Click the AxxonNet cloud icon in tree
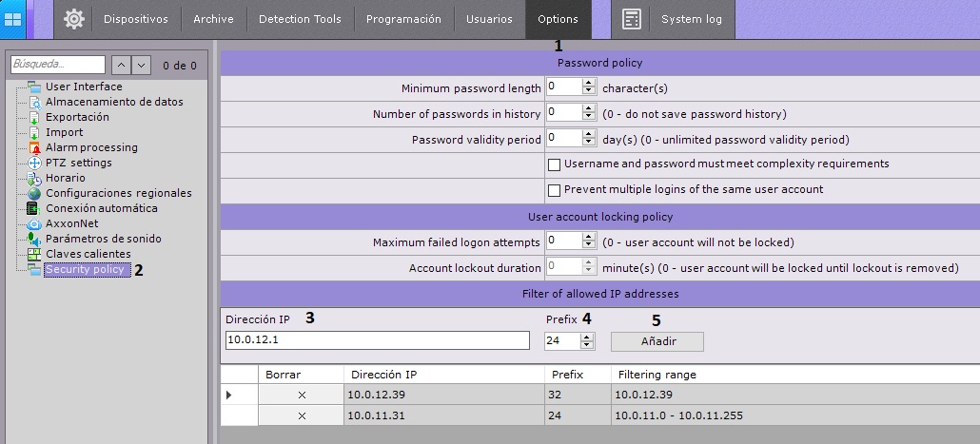Image resolution: width=980 pixels, height=444 pixels. tap(34, 223)
